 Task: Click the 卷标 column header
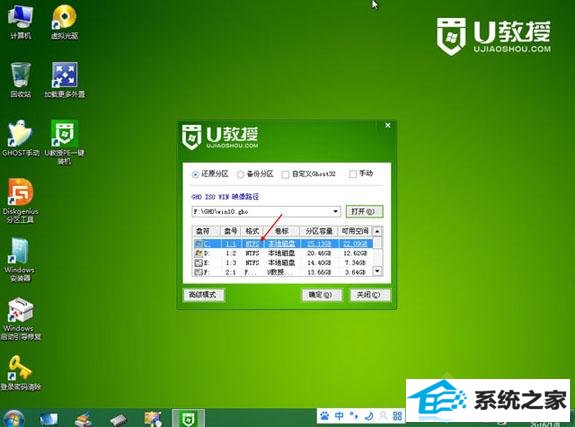tap(281, 231)
